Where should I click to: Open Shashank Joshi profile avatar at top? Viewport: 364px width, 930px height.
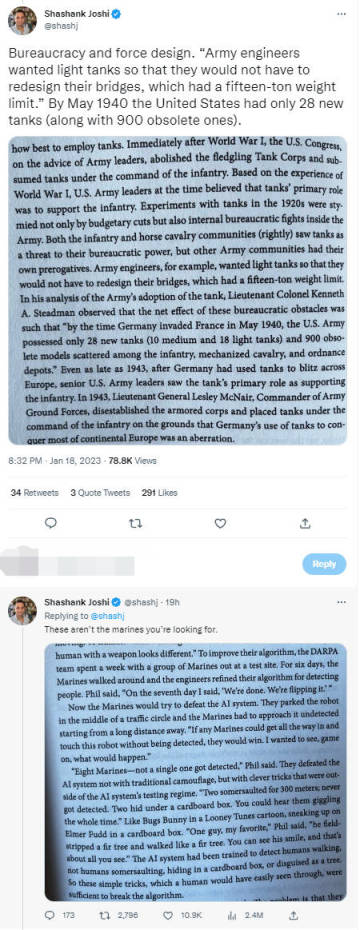click(23, 21)
